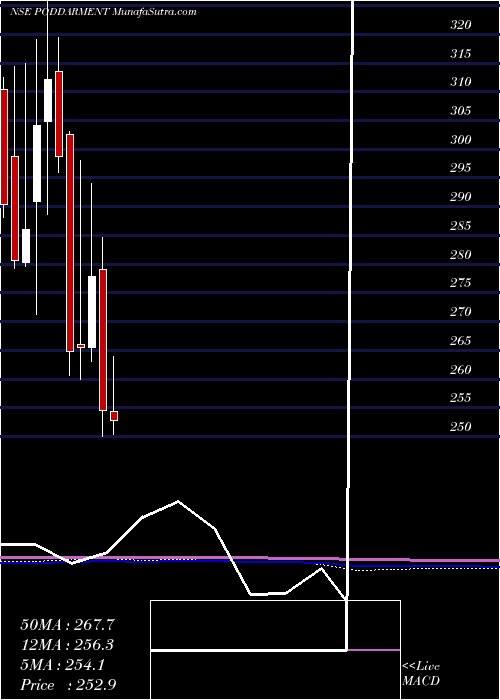500x700 pixels.
Task: Click the last small red candlestick near 252
Action: coord(114,416)
